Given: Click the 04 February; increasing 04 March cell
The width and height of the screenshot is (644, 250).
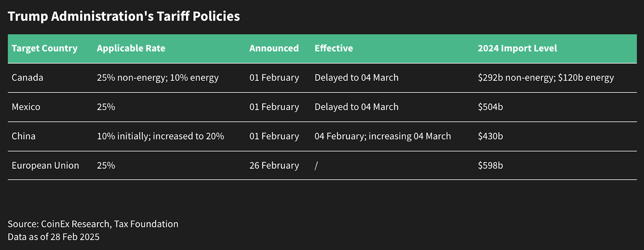Looking at the screenshot, I should 382,136.
